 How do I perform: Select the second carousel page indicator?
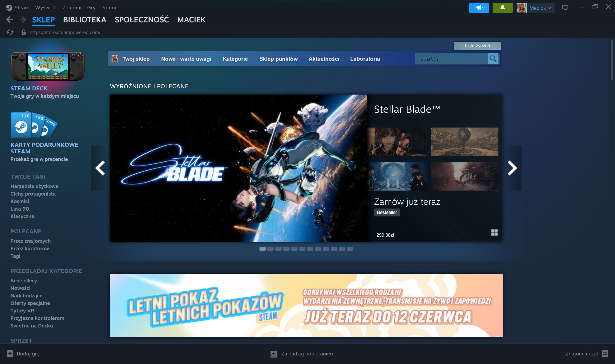tap(270, 249)
